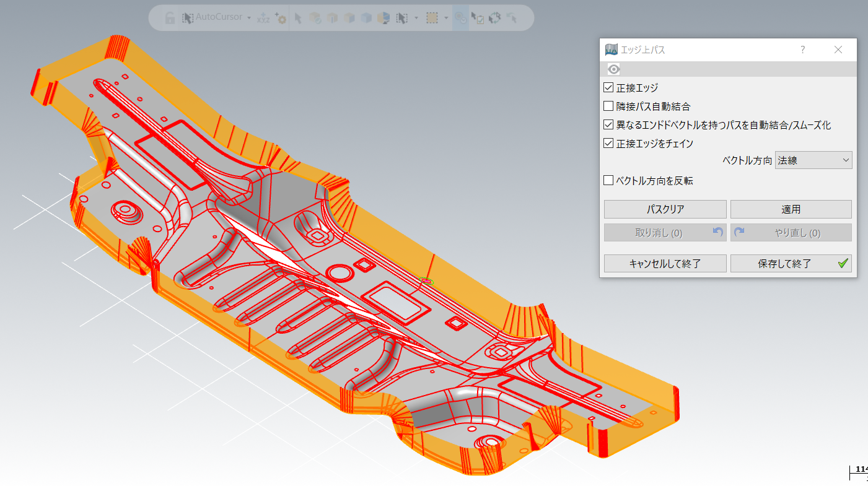
Task: Click the solid cube with checkmark icon
Action: point(315,18)
